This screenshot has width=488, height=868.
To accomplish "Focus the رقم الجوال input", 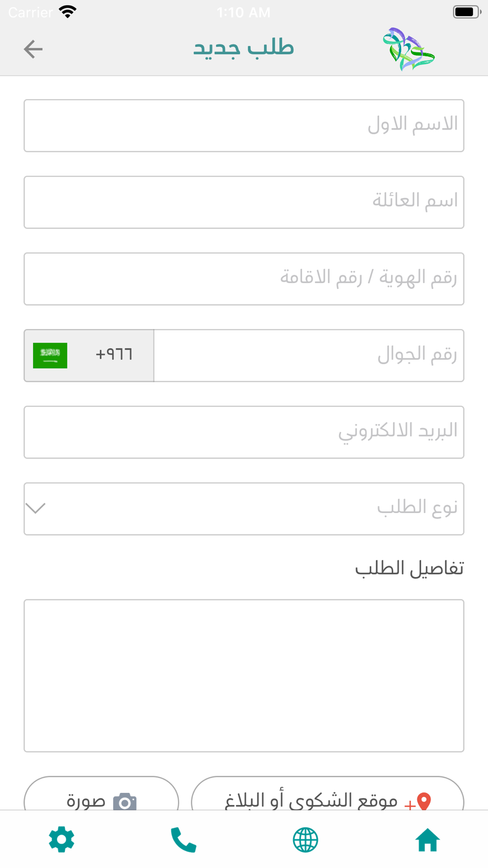I will [x=308, y=355].
